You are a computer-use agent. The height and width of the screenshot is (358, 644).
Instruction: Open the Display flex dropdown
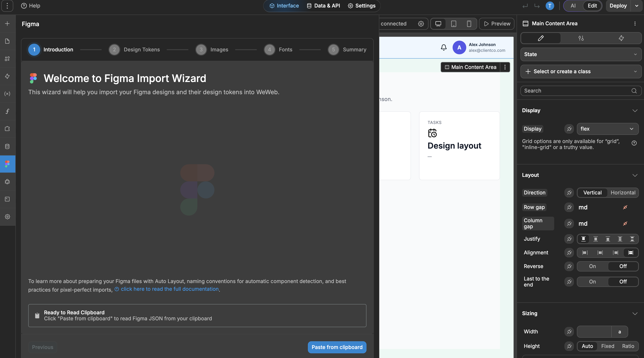coord(607,129)
